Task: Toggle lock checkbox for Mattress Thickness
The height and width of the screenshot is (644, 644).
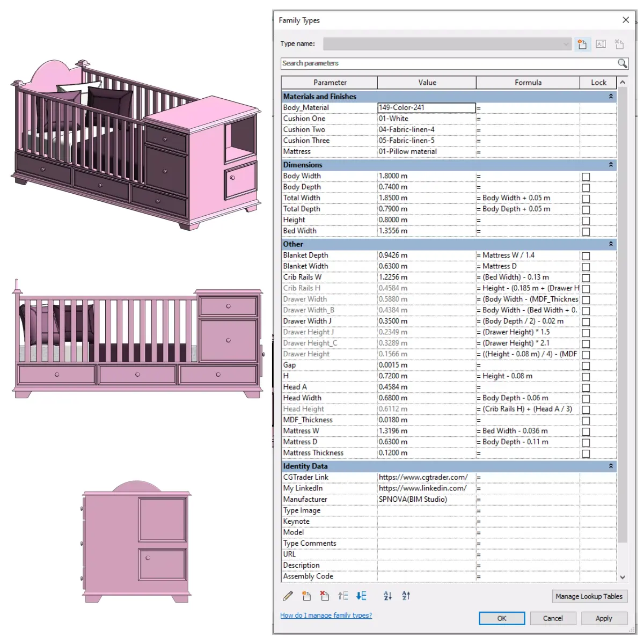Action: [x=586, y=453]
